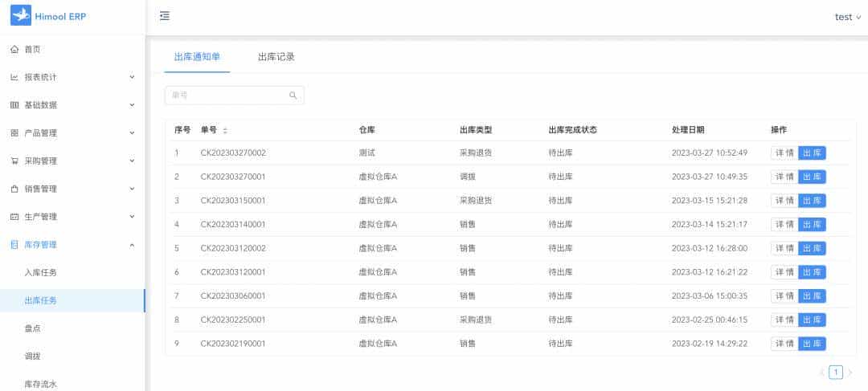Click the 出库完成状态 column header
This screenshot has width=868, height=391.
point(572,131)
